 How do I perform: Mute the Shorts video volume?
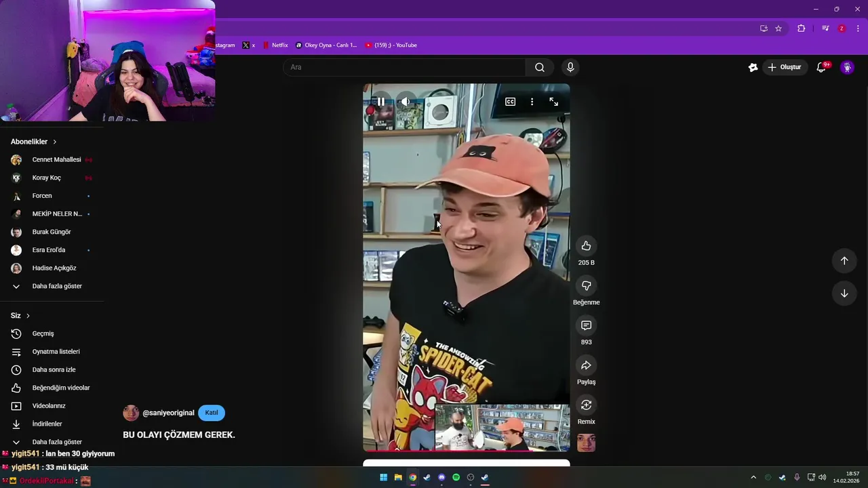point(406,102)
